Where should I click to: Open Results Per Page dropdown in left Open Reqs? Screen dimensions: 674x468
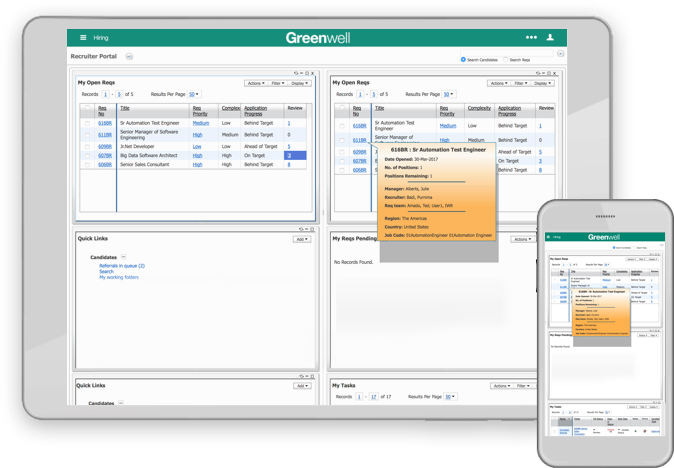point(193,94)
